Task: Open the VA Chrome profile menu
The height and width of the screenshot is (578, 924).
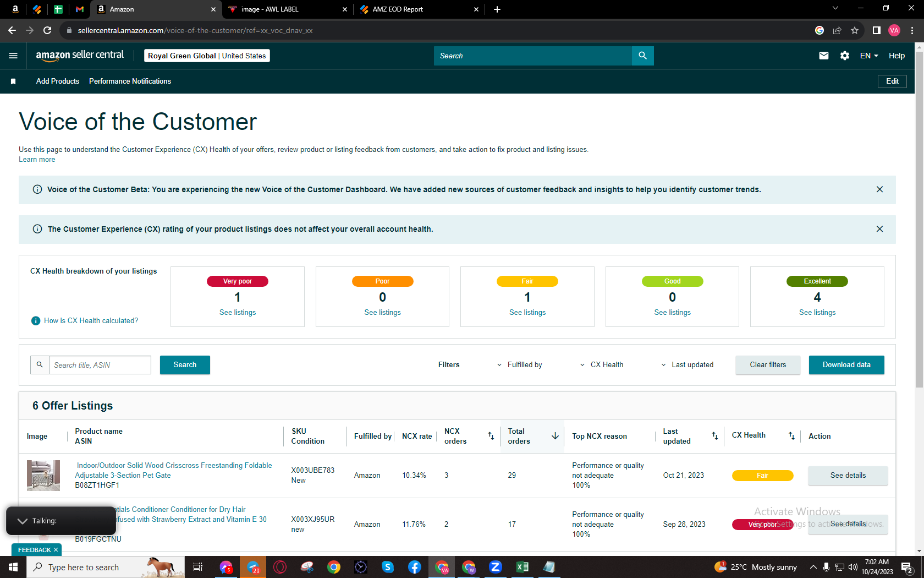Action: [894, 30]
